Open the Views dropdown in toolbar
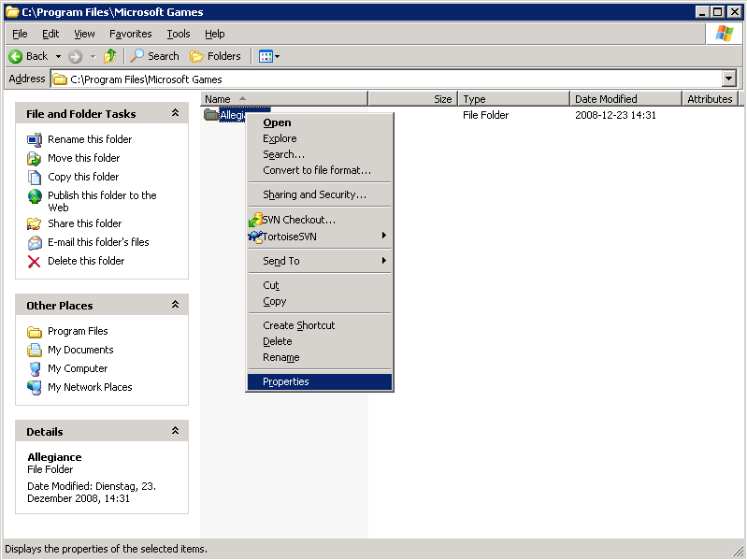The height and width of the screenshot is (560, 747). tap(269, 56)
